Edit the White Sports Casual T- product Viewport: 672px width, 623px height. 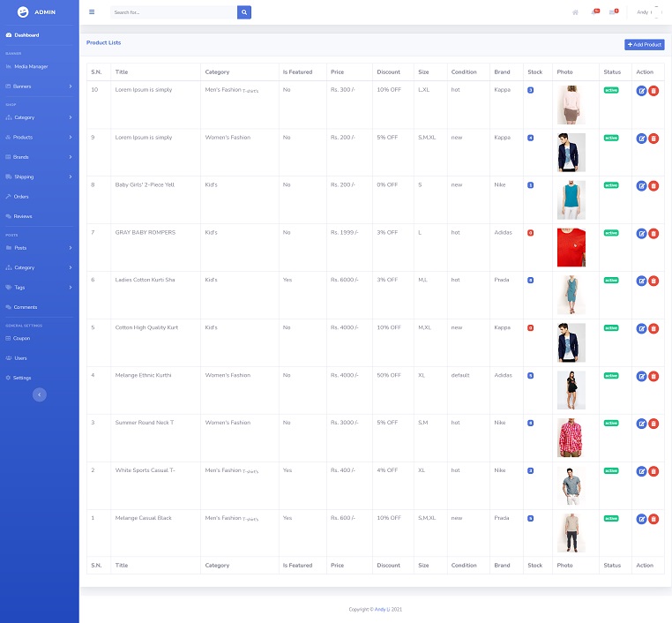pos(641,471)
